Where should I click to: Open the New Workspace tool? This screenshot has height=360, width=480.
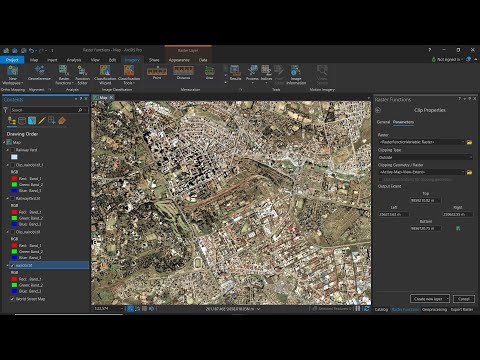pyautogui.click(x=12, y=75)
